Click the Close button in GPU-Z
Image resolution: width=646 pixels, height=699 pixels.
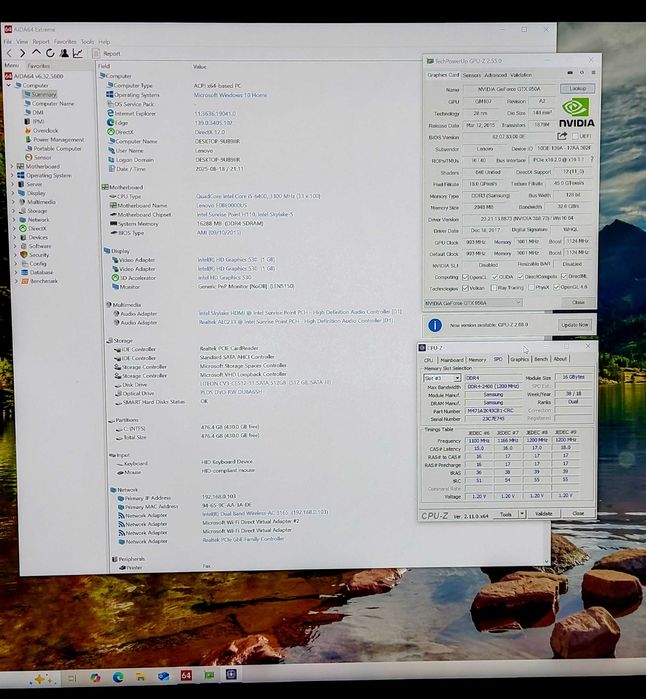pyautogui.click(x=578, y=302)
